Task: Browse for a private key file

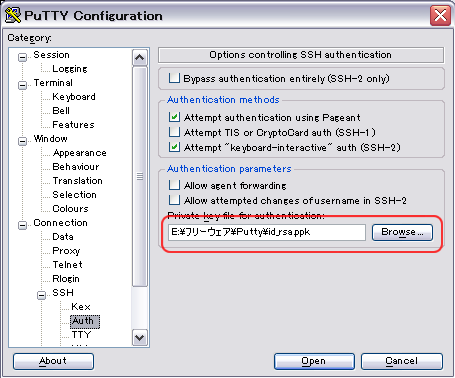Action: (402, 232)
